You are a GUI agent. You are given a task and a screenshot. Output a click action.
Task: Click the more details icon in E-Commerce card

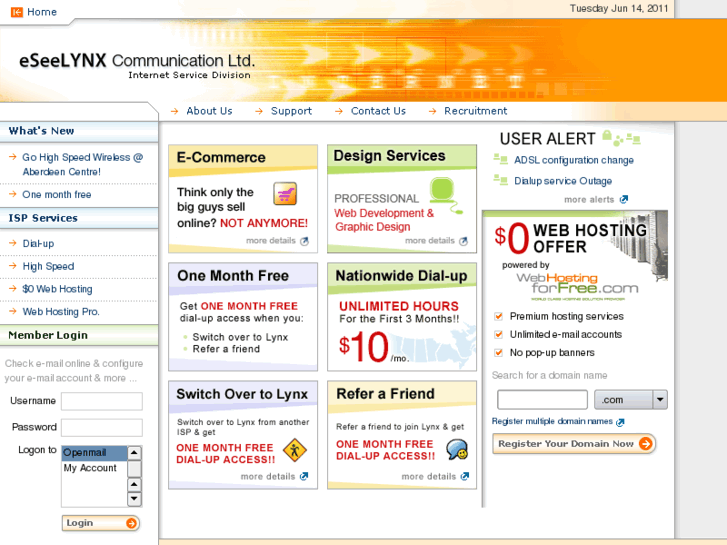[x=304, y=241]
